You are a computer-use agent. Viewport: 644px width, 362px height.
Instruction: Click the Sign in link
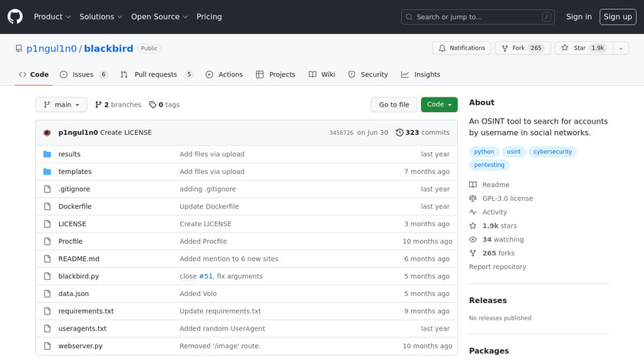point(579,17)
